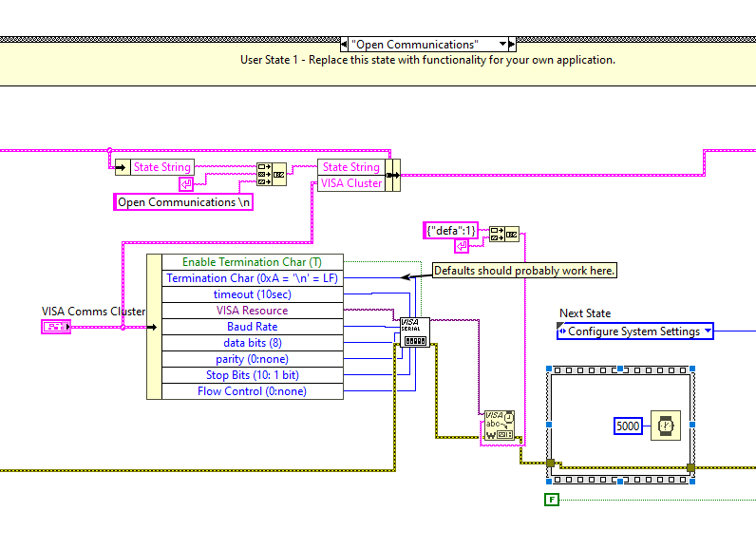Click the Next State label

585,313
